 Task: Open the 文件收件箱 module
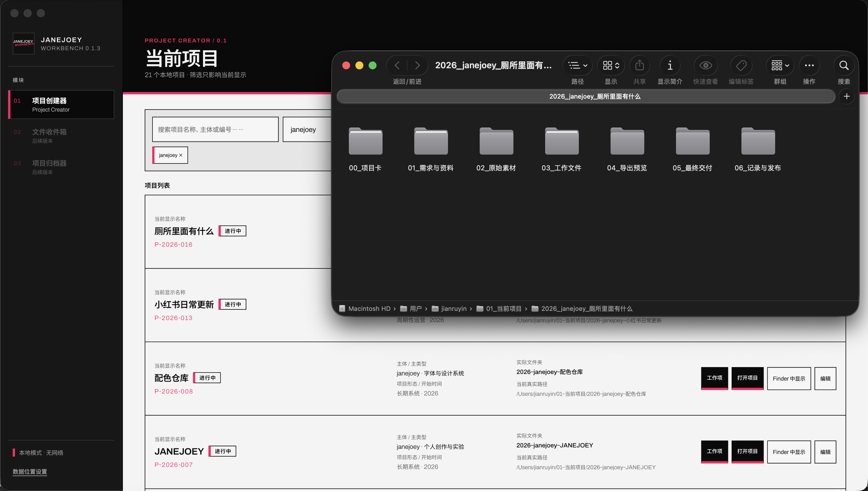(x=61, y=136)
